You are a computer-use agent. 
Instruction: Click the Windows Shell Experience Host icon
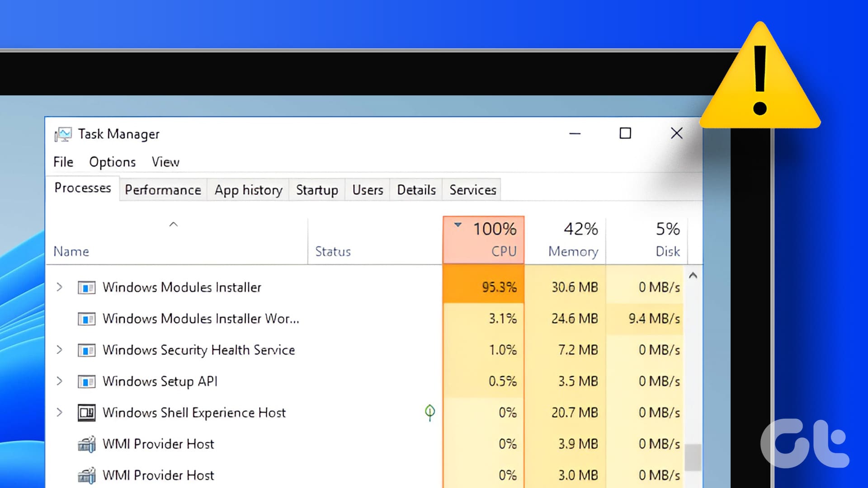click(86, 413)
